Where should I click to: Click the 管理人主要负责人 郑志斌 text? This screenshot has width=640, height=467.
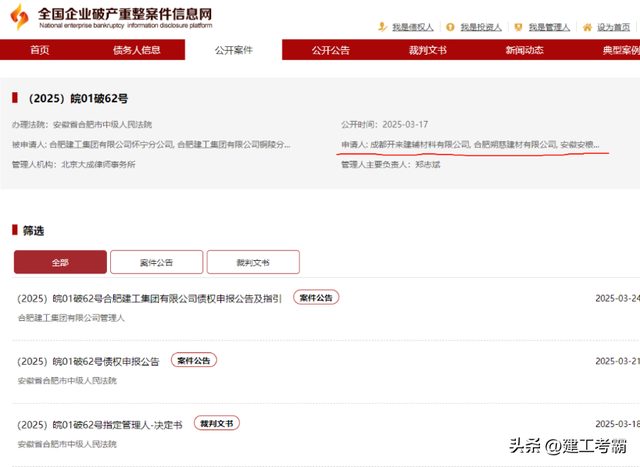(x=391, y=165)
